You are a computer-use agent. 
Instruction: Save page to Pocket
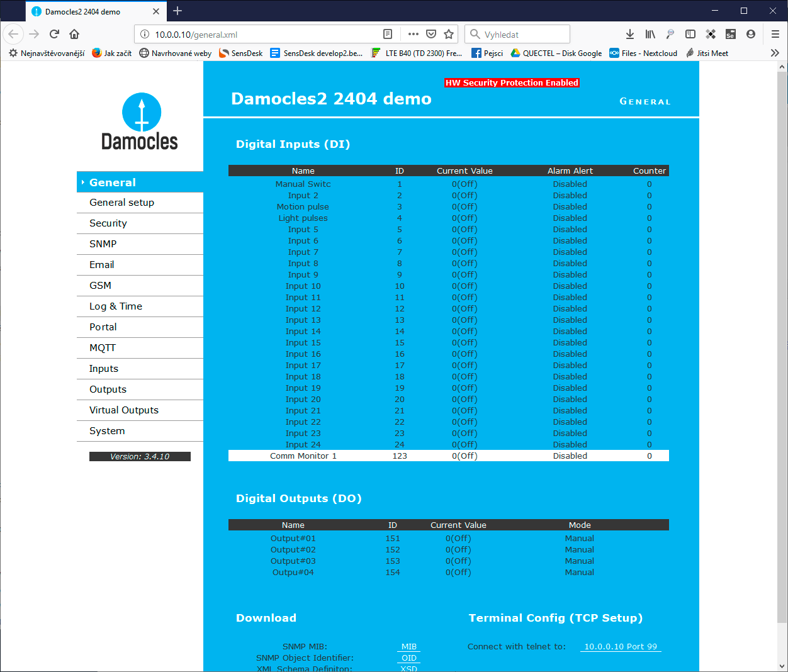(x=431, y=34)
